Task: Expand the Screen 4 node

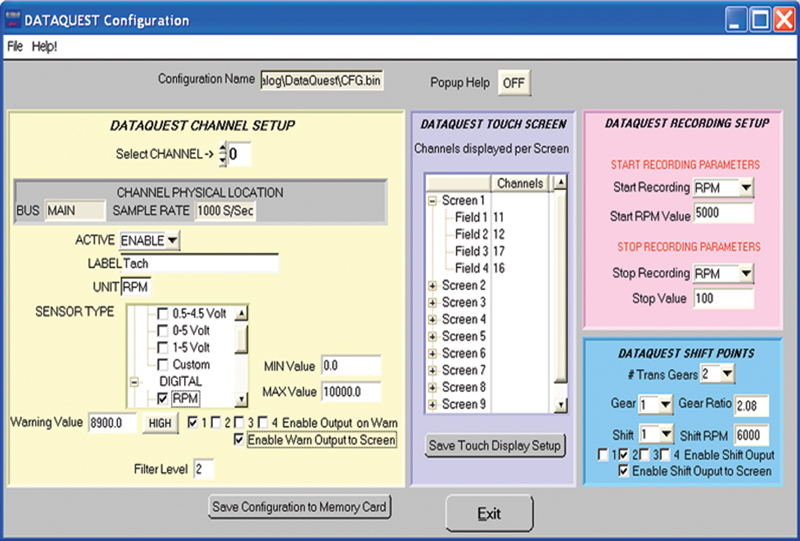Action: pos(433,319)
